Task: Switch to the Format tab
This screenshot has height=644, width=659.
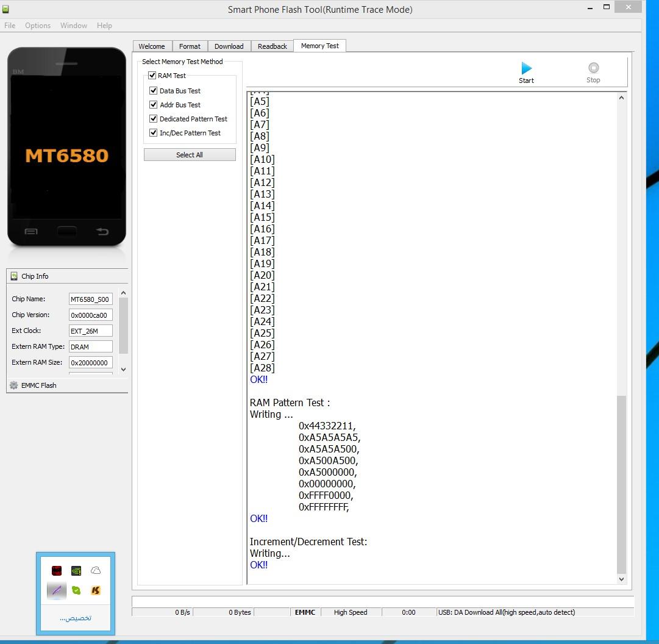Action: point(190,46)
